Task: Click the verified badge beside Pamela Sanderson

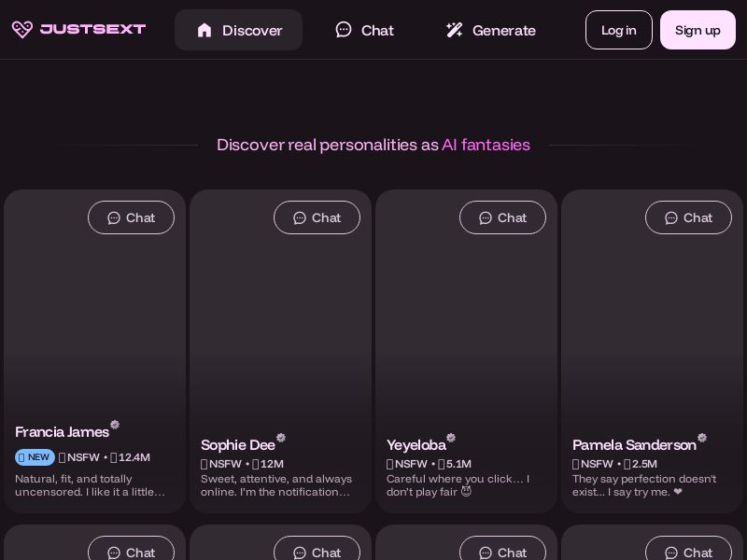Action: [702, 438]
